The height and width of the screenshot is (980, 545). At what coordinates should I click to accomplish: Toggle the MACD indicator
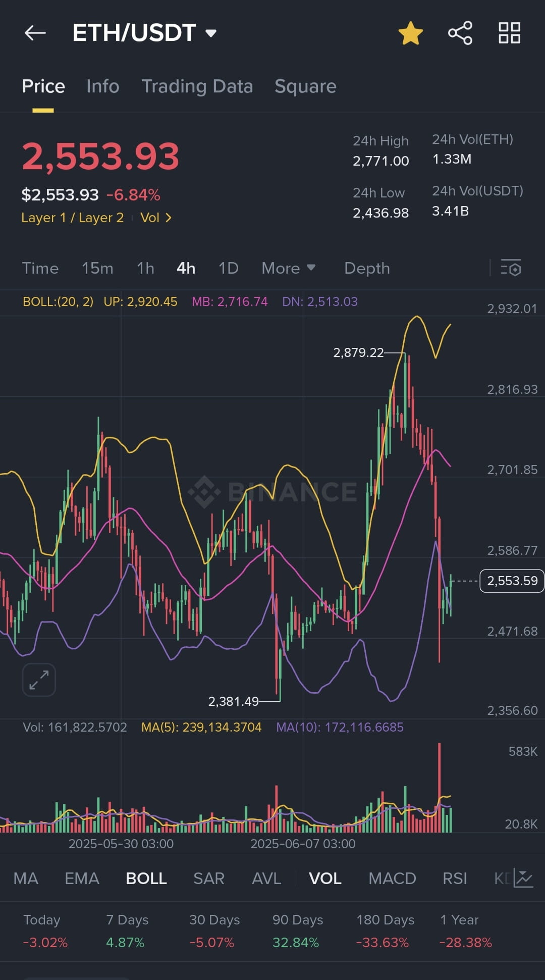tap(392, 879)
